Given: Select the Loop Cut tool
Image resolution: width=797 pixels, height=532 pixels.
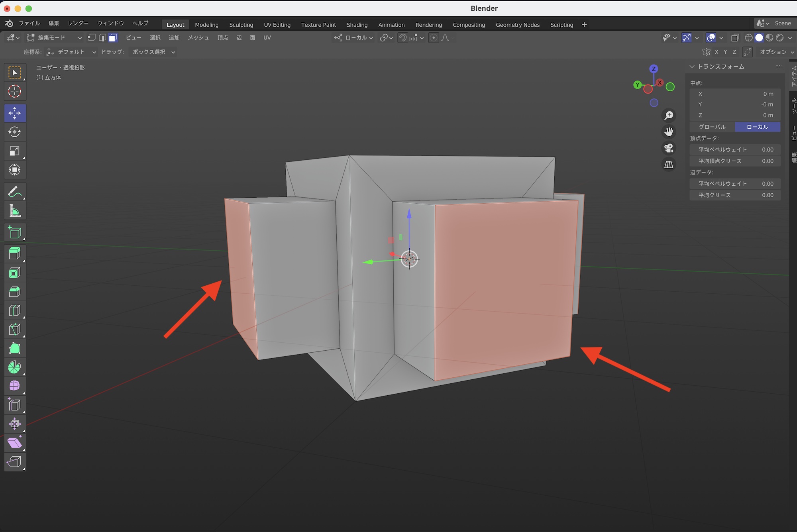Looking at the screenshot, I should coord(15,310).
